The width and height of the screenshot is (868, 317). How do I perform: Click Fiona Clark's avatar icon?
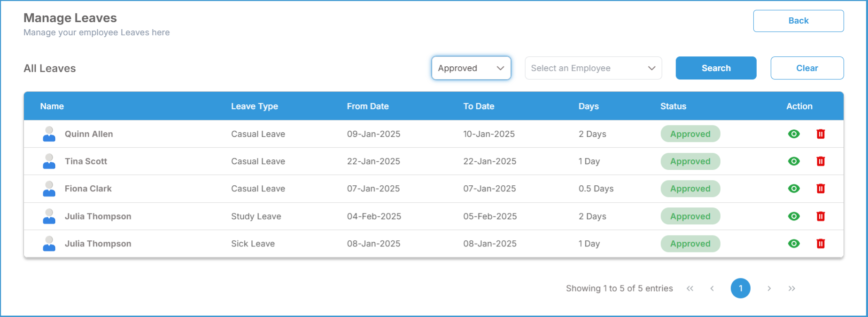point(49,189)
